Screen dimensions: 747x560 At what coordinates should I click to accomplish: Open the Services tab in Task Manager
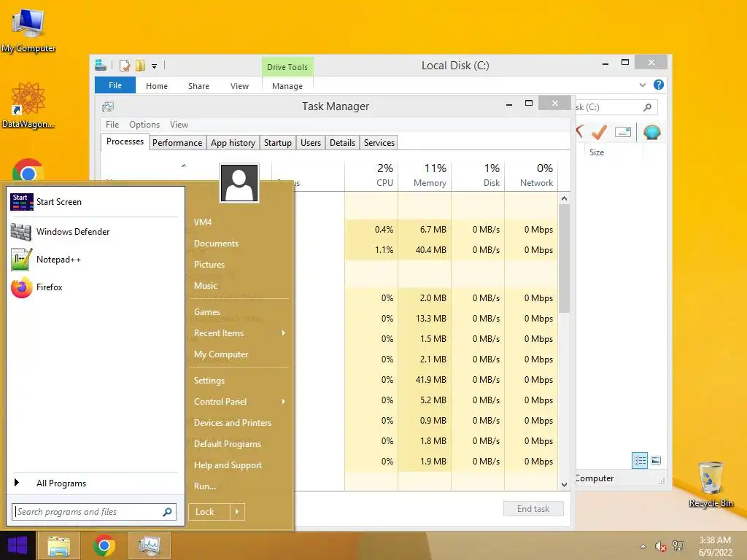(x=379, y=143)
